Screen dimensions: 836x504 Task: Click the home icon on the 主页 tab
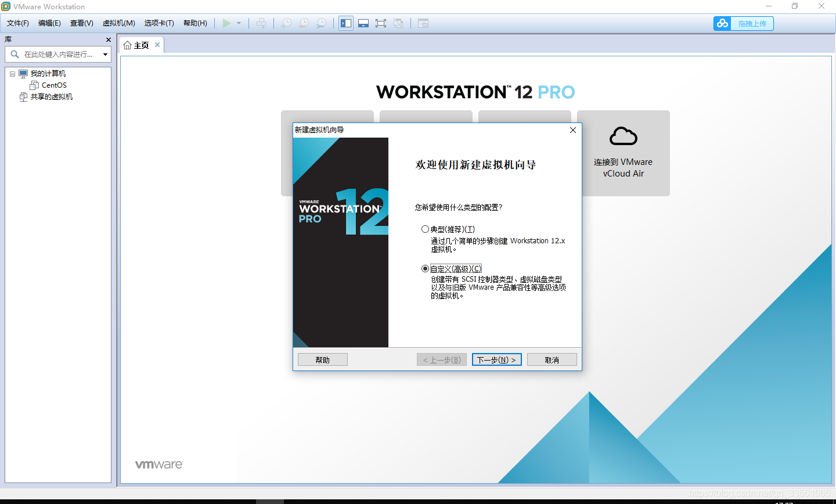click(127, 45)
